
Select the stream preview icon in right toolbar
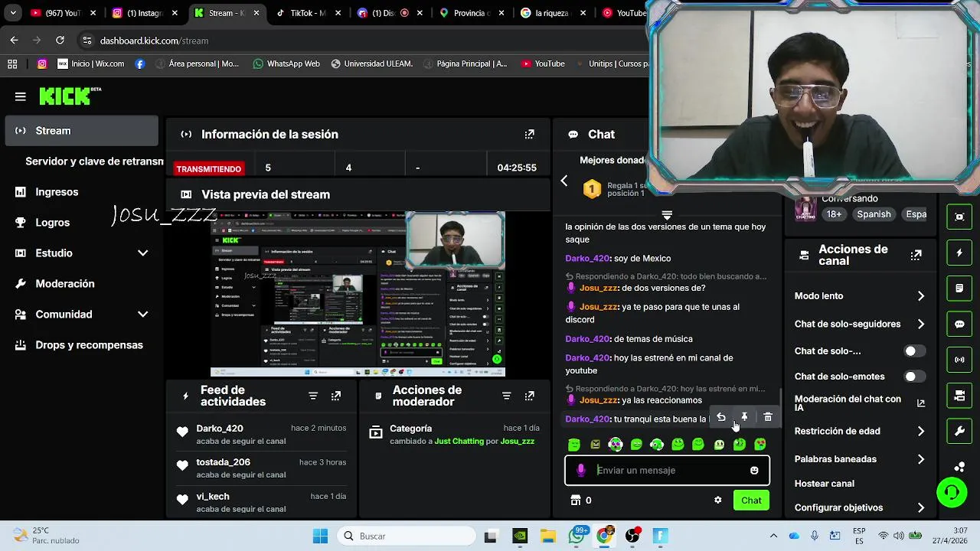(959, 217)
